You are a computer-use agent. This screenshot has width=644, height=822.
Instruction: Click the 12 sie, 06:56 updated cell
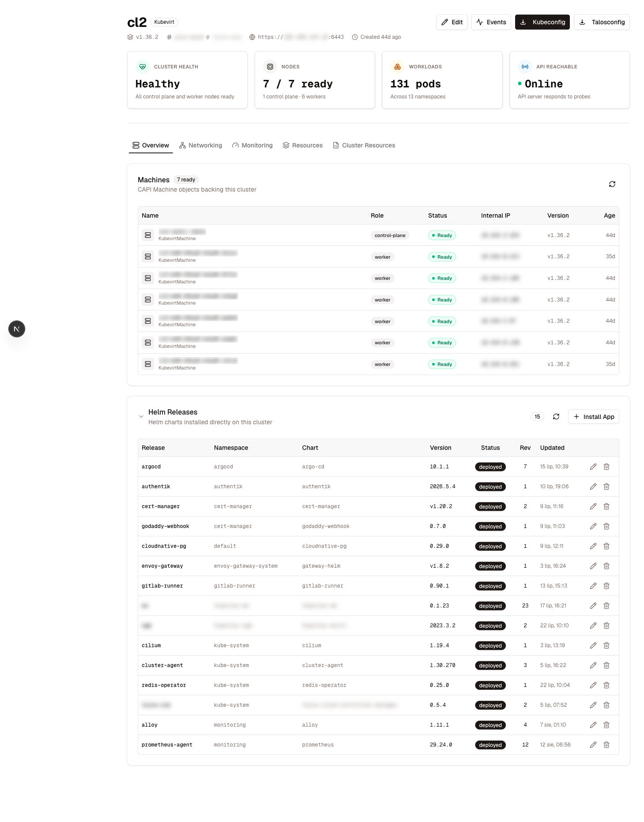click(555, 745)
